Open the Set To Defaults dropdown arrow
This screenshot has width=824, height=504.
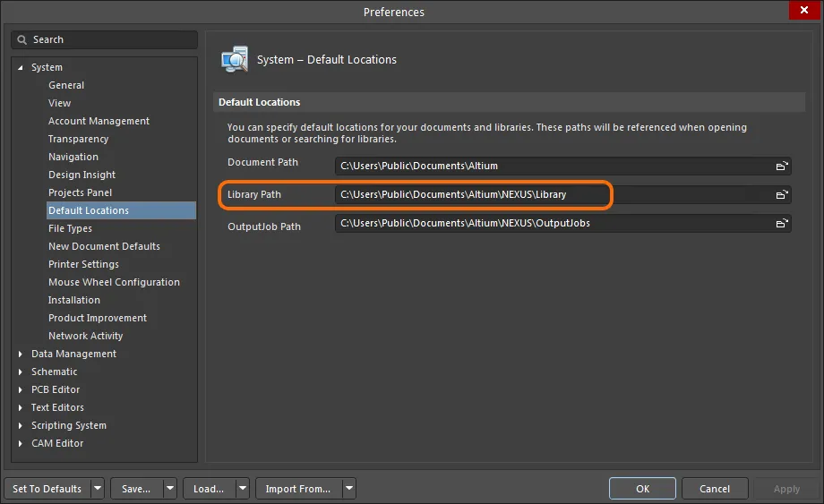tap(98, 488)
